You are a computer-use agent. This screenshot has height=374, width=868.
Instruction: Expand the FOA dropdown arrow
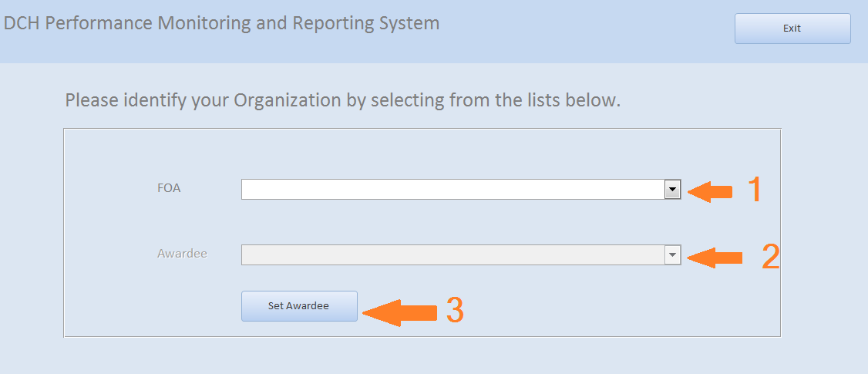[x=673, y=189]
